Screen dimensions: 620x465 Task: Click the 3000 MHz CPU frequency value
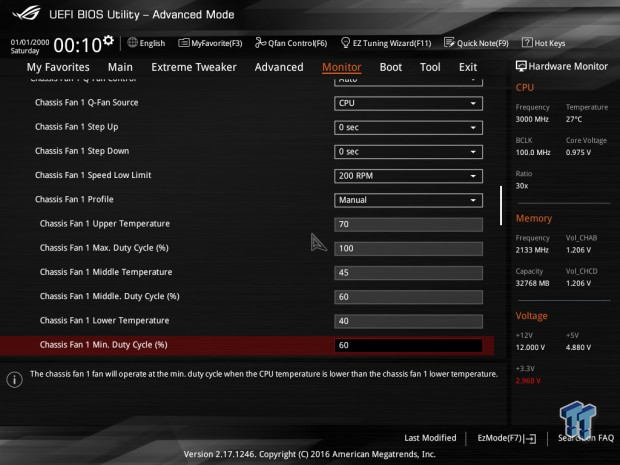point(532,119)
